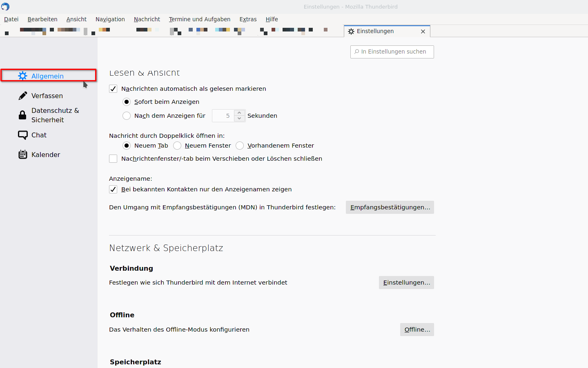588x368 pixels.
Task: Close the Einstellungen tab
Action: [x=423, y=31]
